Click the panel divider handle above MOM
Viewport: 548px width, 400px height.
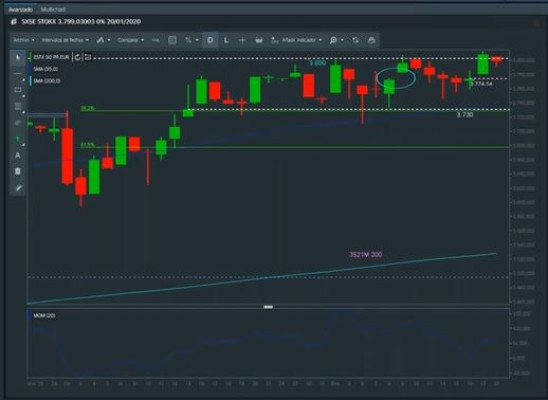[x=268, y=307]
